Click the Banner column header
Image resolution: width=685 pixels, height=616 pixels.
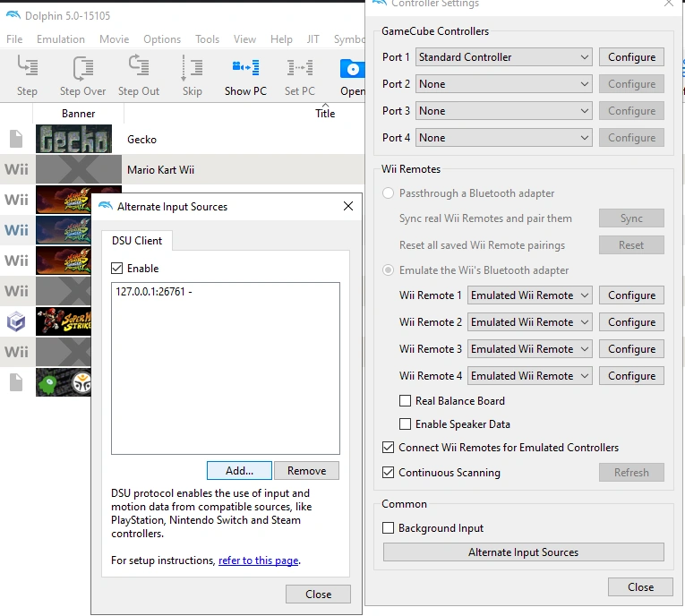(x=78, y=113)
